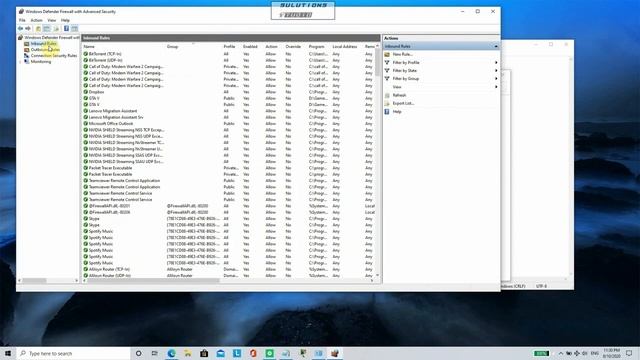The height and width of the screenshot is (360, 640).
Task: Click the Back arrow in the toolbar
Action: 20,29
